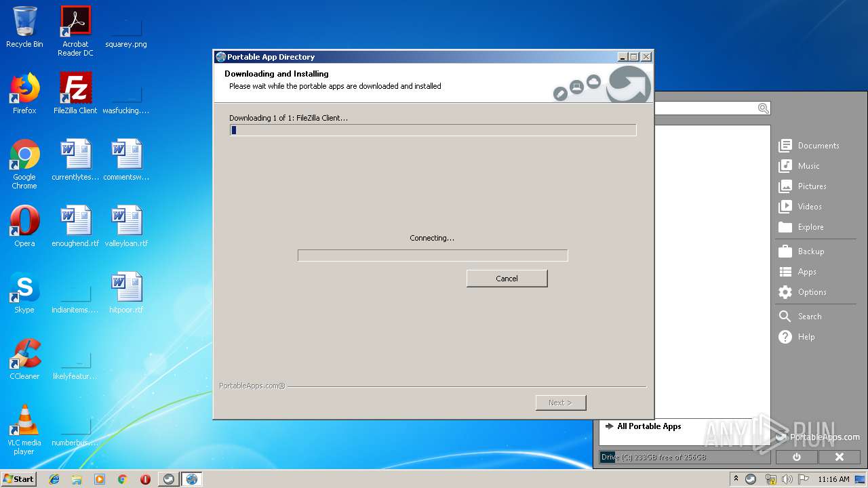Select Google Chrome desktop shortcut
Screen dimensions: 868x488
(24, 164)
